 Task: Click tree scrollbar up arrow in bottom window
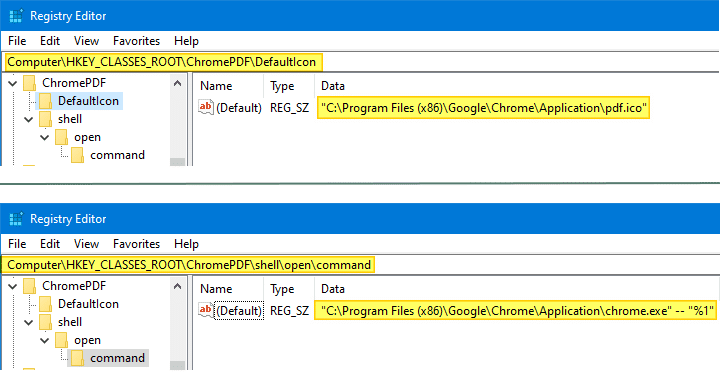tap(177, 287)
